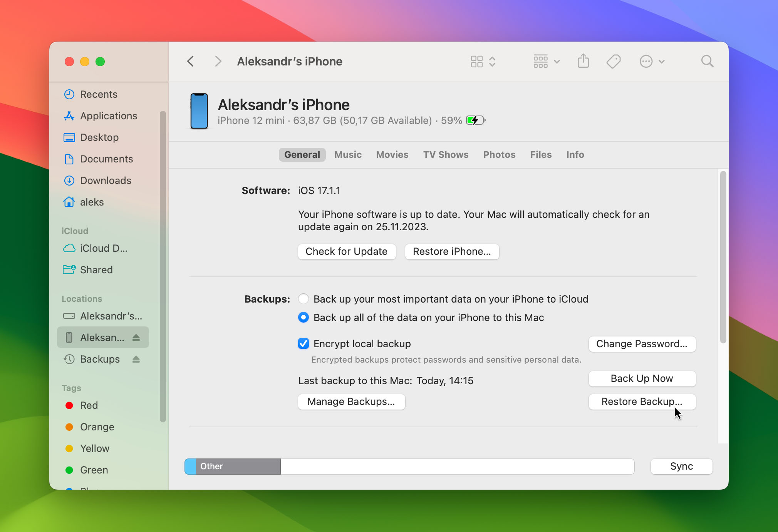Filter by the Green tag

pyautogui.click(x=103, y=470)
